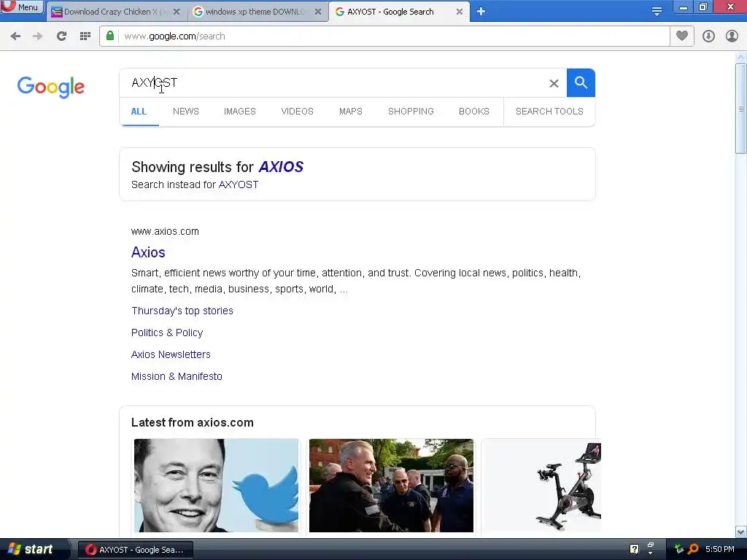Click the green shield tray icon
Viewport: 747px width, 560px height.
tap(679, 549)
